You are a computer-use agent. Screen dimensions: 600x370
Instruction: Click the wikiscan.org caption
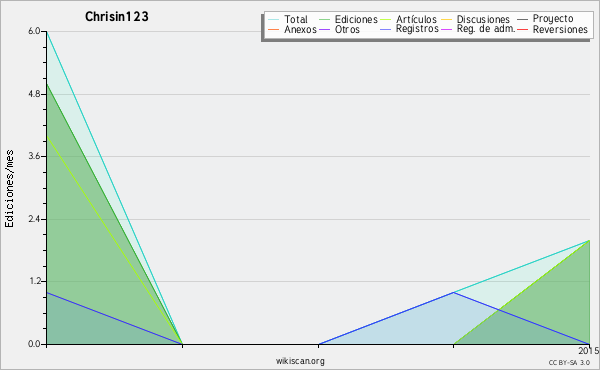(x=300, y=361)
